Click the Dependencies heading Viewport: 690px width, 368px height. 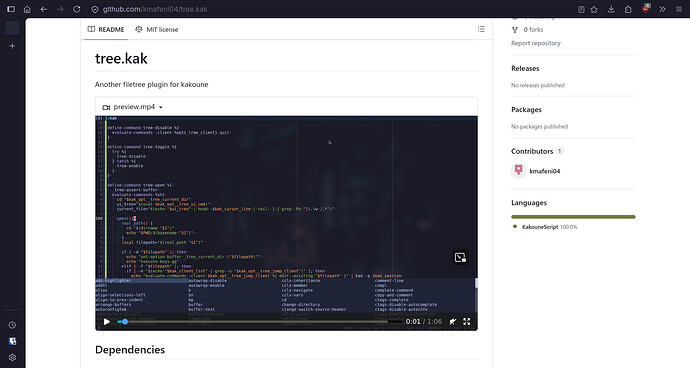[x=130, y=350]
